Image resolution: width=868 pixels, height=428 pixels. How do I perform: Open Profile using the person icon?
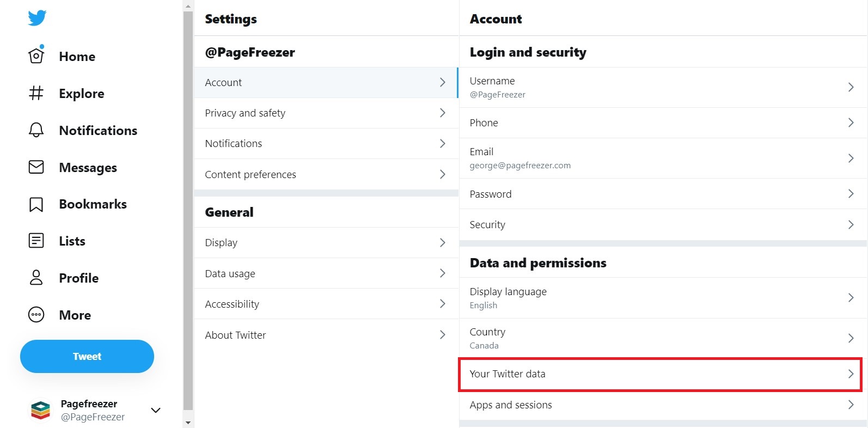pos(36,278)
